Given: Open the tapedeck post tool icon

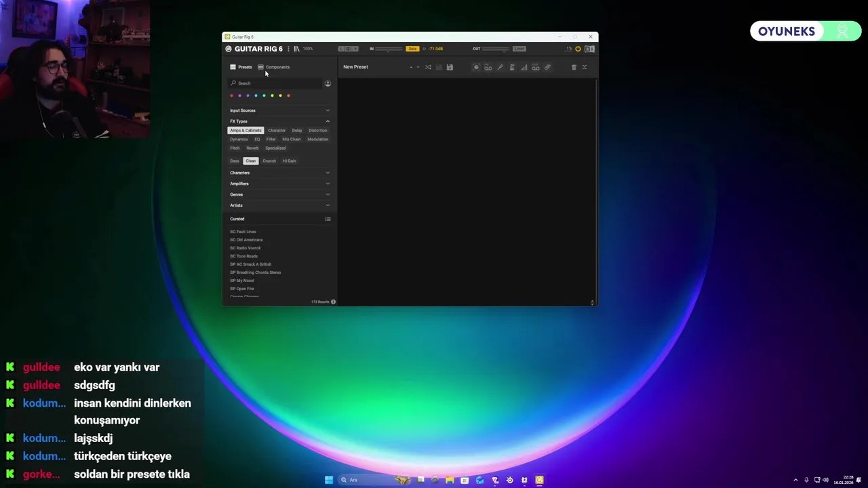Looking at the screenshot, I should click(x=536, y=67).
